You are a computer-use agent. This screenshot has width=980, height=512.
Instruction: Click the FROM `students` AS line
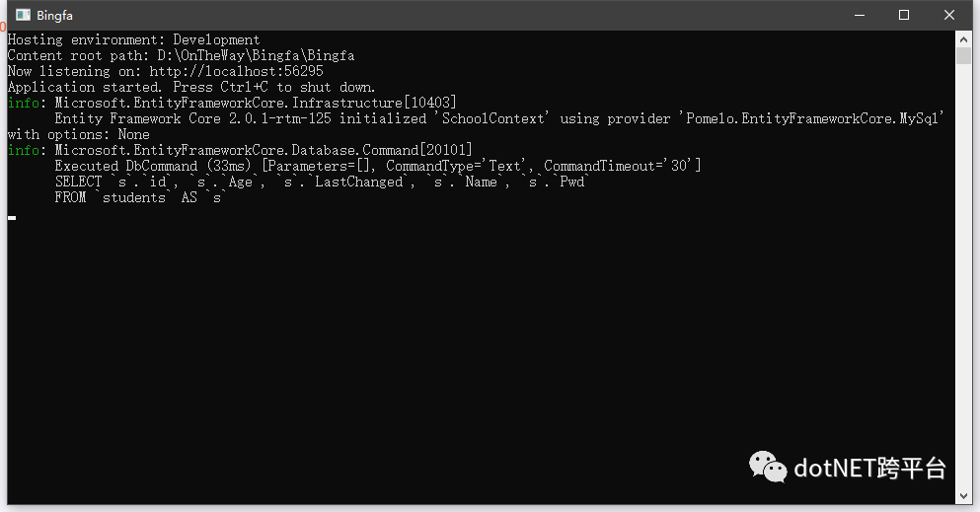pos(139,197)
